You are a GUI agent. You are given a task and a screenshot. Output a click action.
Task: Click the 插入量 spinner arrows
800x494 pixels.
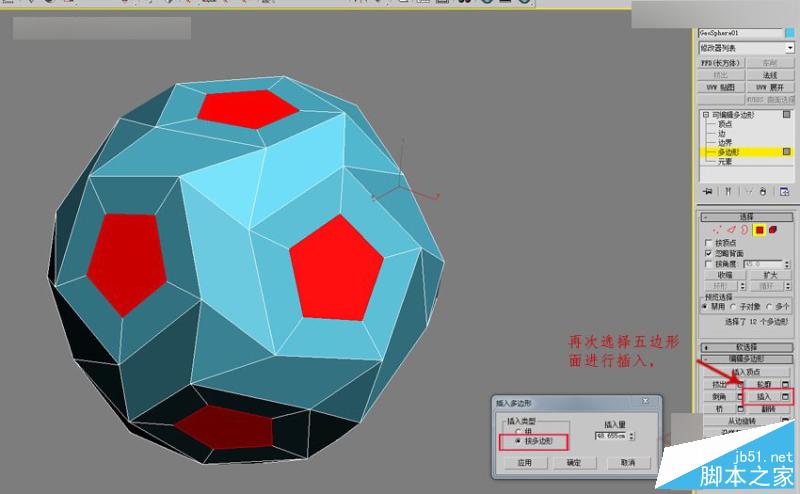click(x=632, y=436)
